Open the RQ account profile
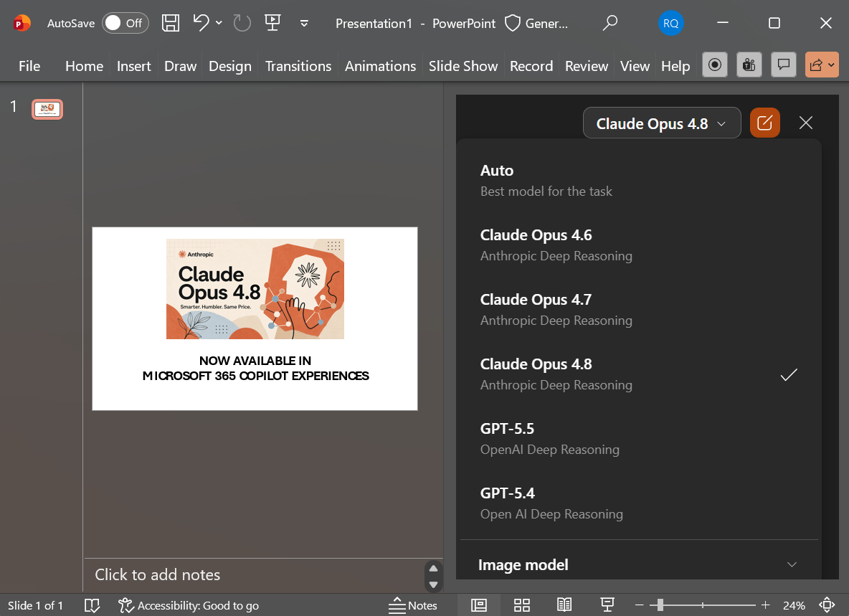This screenshot has width=849, height=616. click(670, 23)
